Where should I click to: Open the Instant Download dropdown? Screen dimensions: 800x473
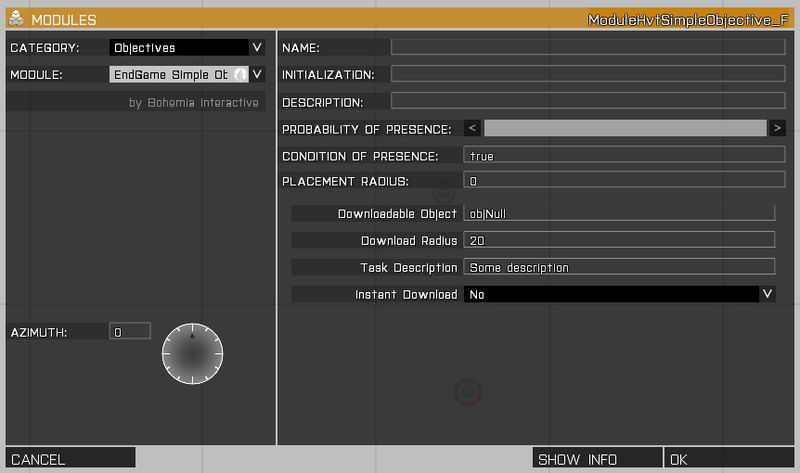(612, 294)
